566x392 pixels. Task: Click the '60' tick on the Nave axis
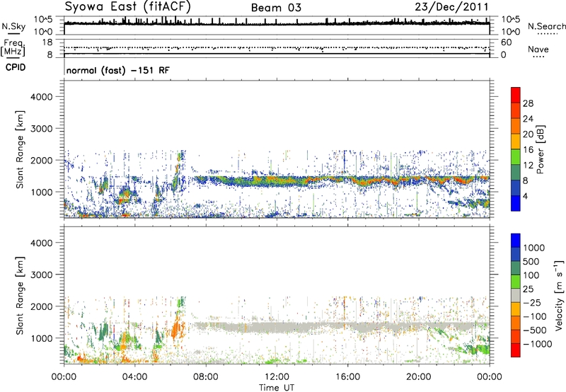pos(506,42)
